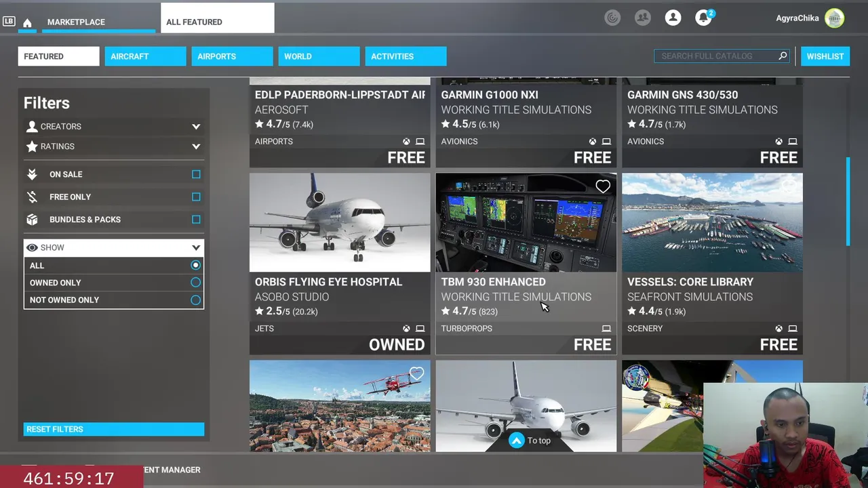Click the To top arrow icon
The height and width of the screenshot is (488, 868).
pos(517,441)
